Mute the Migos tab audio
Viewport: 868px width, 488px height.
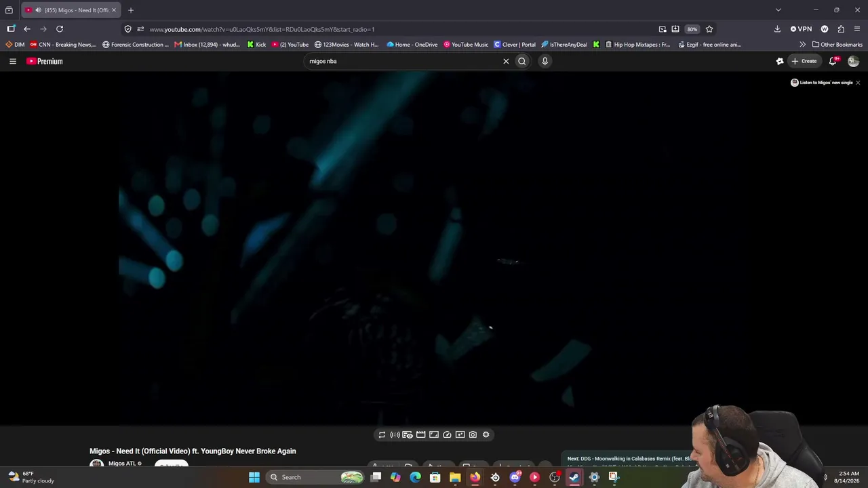coord(38,10)
